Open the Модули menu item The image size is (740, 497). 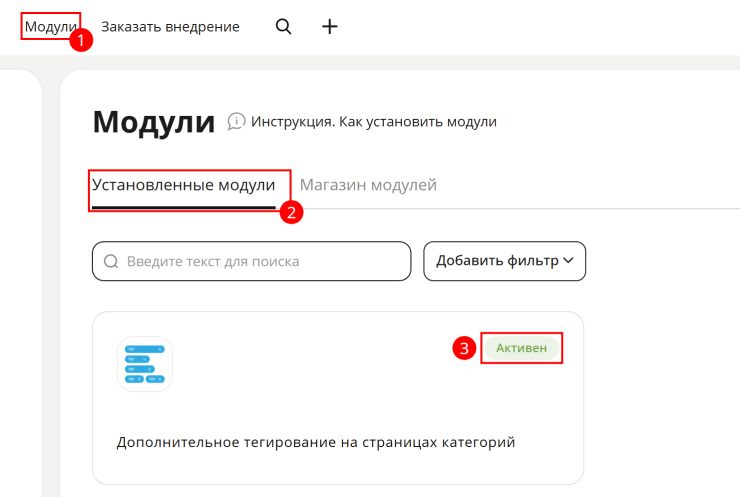[x=50, y=26]
